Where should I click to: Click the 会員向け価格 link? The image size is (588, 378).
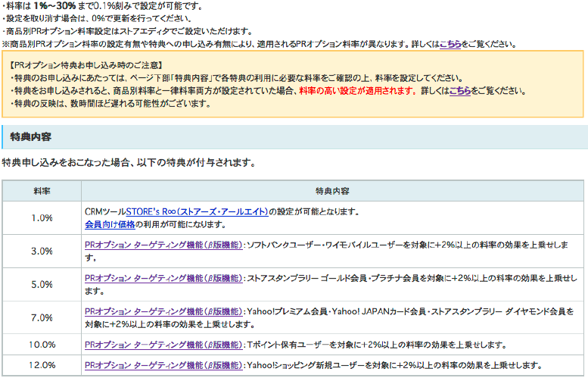(x=110, y=224)
